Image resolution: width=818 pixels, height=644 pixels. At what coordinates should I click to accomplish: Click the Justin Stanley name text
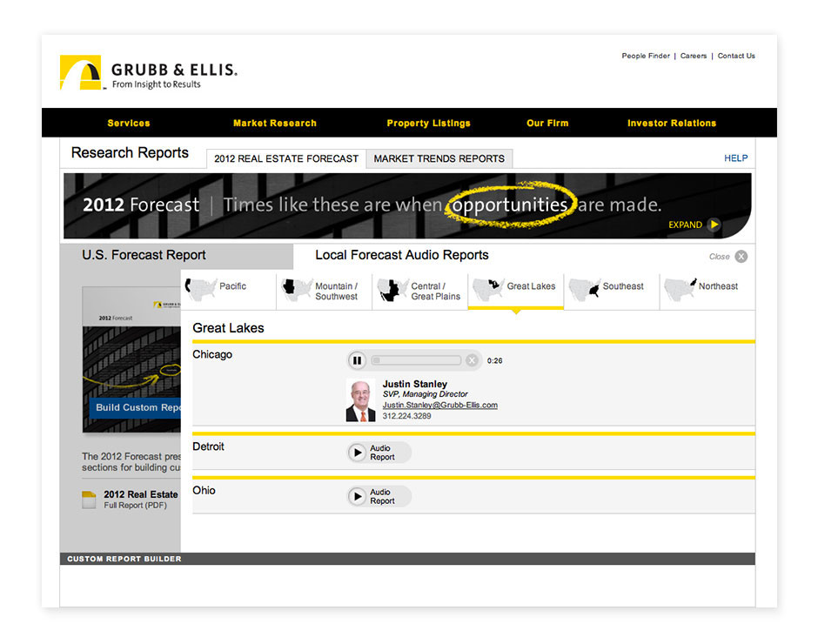(x=415, y=384)
